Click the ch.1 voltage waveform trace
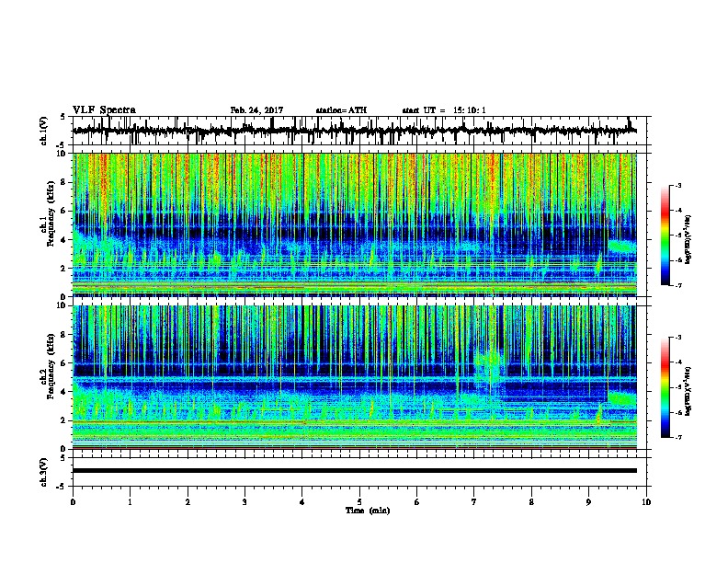The image size is (728, 563). (354, 131)
